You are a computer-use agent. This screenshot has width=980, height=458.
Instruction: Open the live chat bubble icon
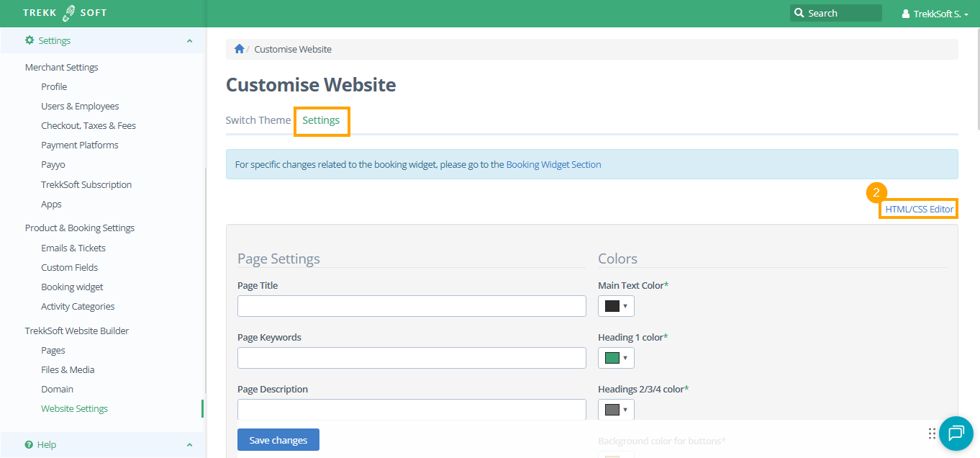click(956, 433)
